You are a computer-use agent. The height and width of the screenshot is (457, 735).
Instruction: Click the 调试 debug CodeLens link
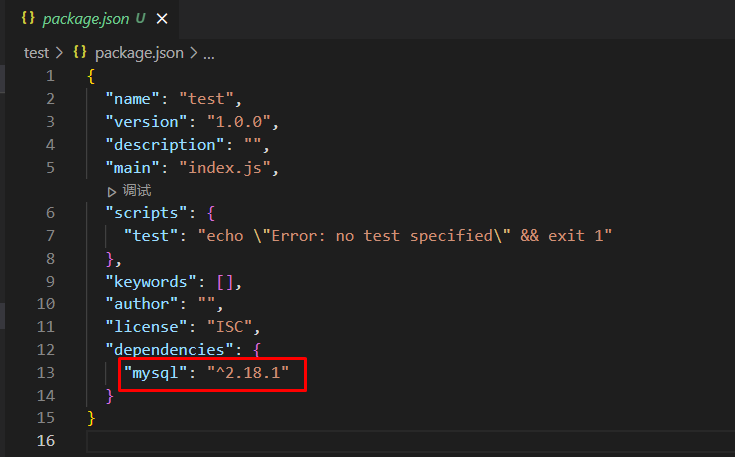click(x=137, y=191)
